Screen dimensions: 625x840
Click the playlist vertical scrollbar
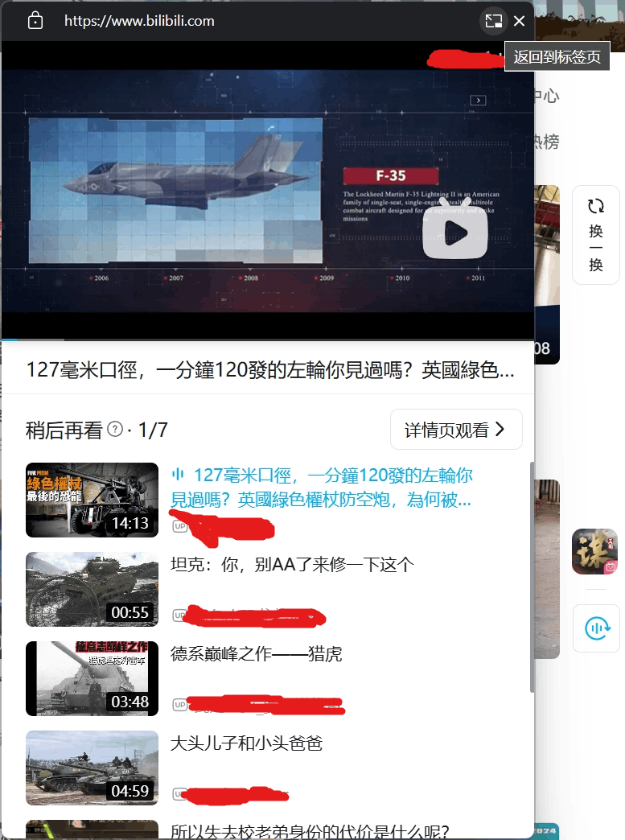pyautogui.click(x=531, y=577)
